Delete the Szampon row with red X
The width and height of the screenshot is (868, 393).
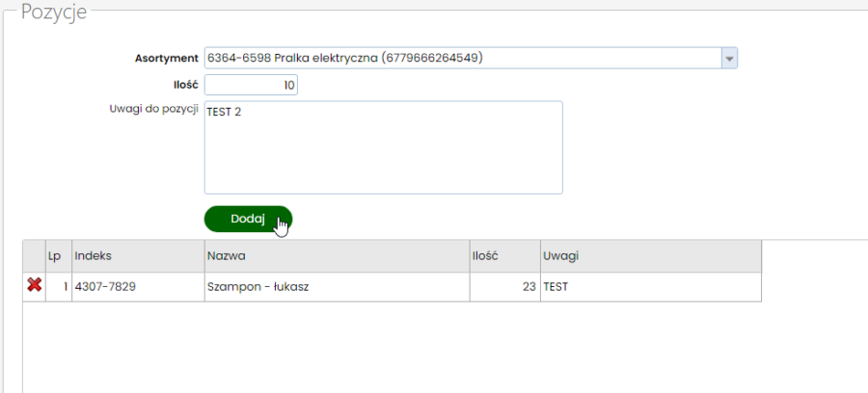(35, 285)
